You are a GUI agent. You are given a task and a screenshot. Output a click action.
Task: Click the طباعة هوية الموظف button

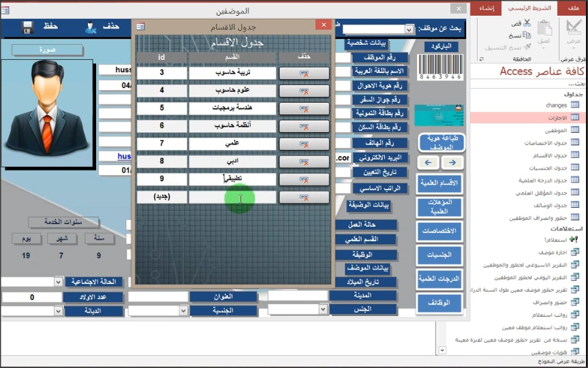tap(442, 142)
